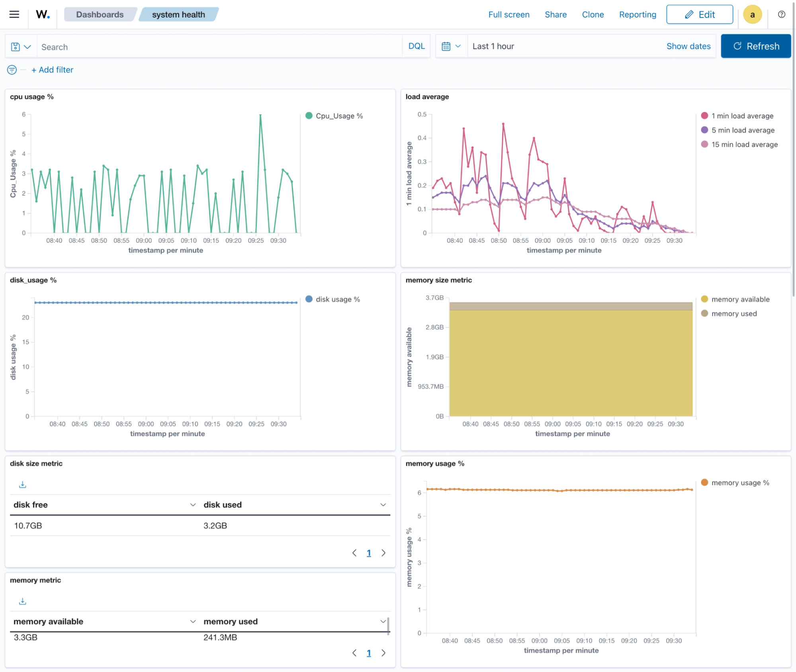Open the memory available column dropdown
Viewport: 796px width, 672px height.
point(193,621)
